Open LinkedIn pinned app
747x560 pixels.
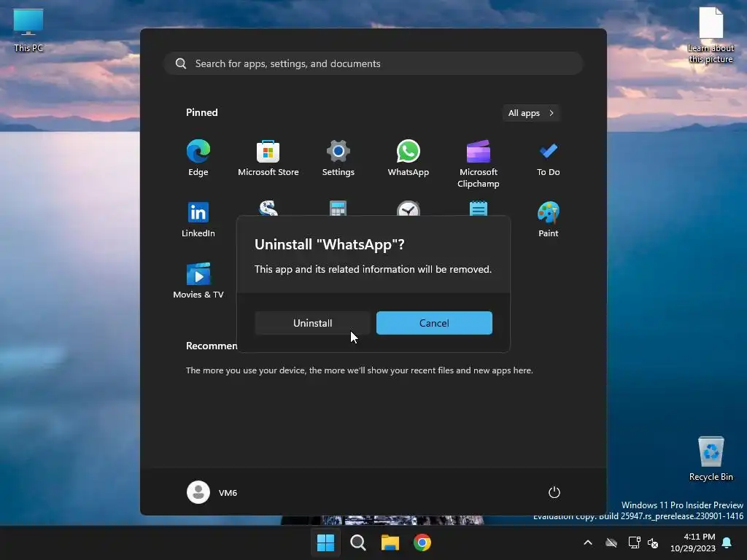pyautogui.click(x=198, y=219)
